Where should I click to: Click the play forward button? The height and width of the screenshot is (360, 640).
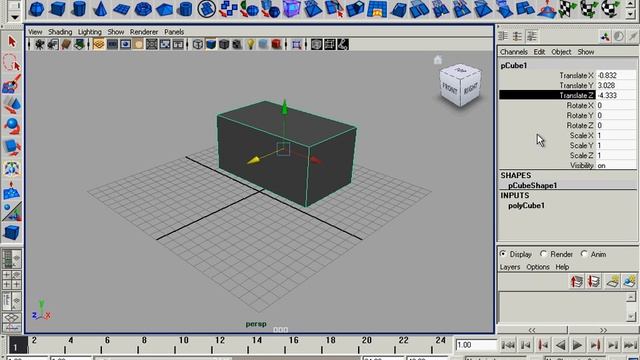pyautogui.click(x=578, y=345)
